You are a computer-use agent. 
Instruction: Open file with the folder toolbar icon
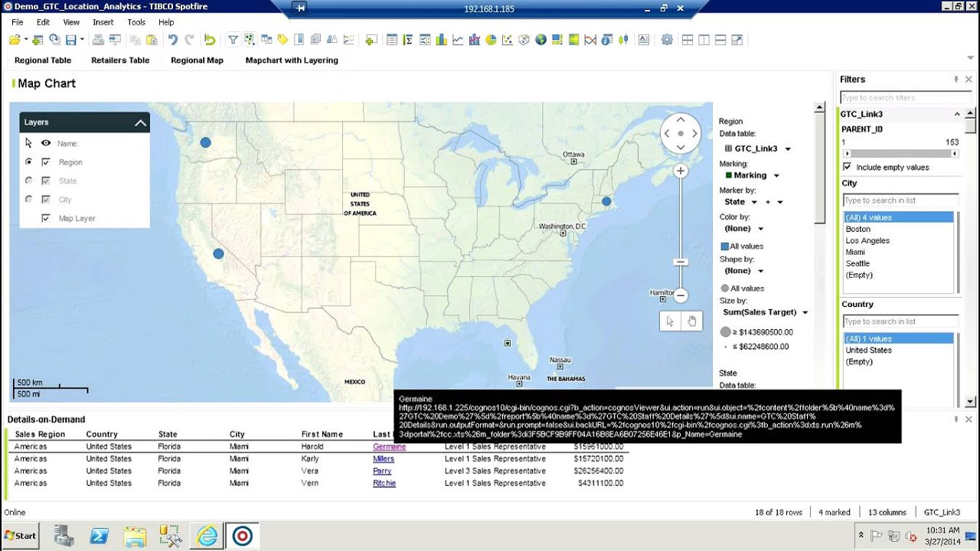click(13, 40)
